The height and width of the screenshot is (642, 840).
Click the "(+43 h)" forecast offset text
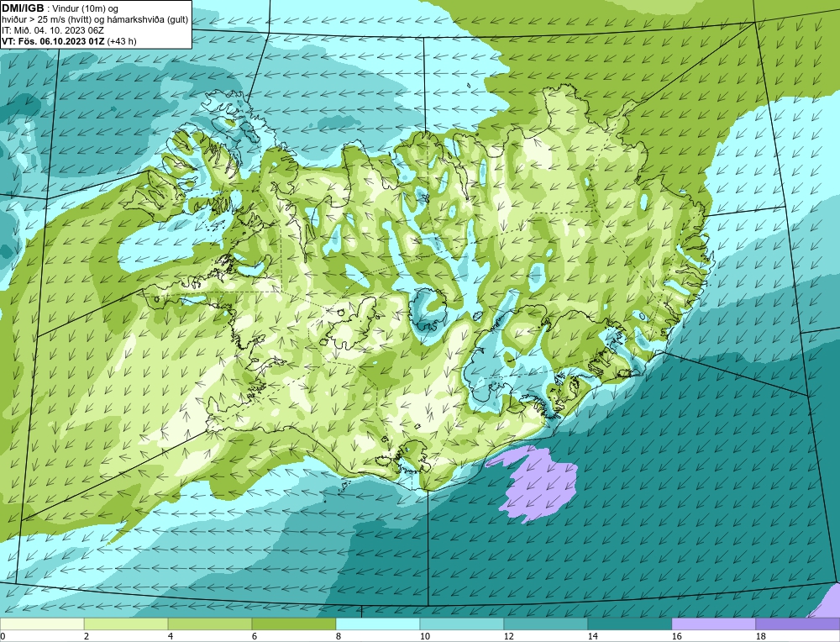point(122,41)
